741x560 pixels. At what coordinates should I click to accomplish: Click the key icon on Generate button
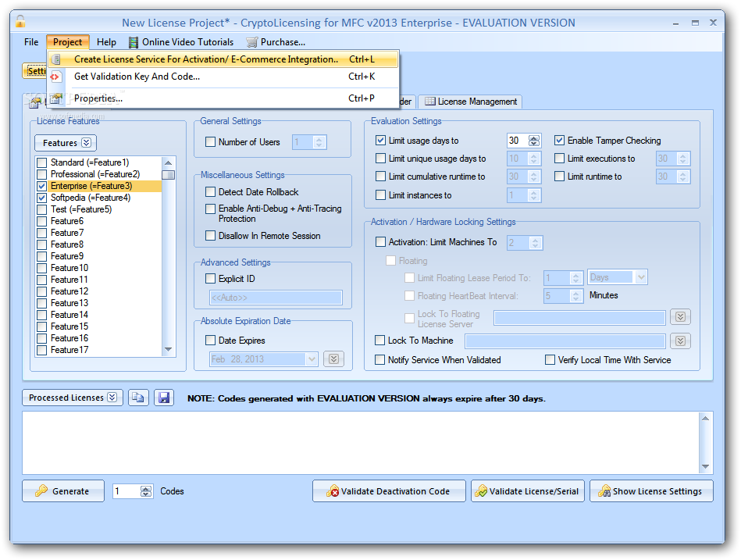[x=41, y=491]
